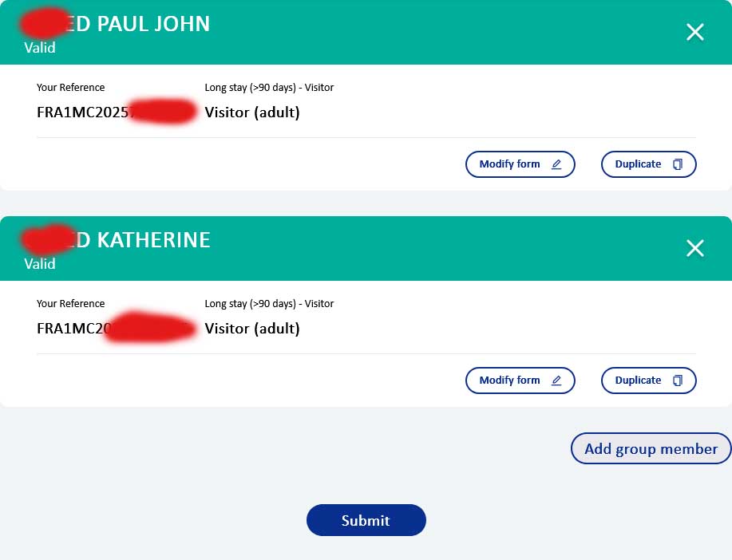The width and height of the screenshot is (732, 560).
Task: Click Long stay visa label on Katherine's card
Action: tap(269, 304)
